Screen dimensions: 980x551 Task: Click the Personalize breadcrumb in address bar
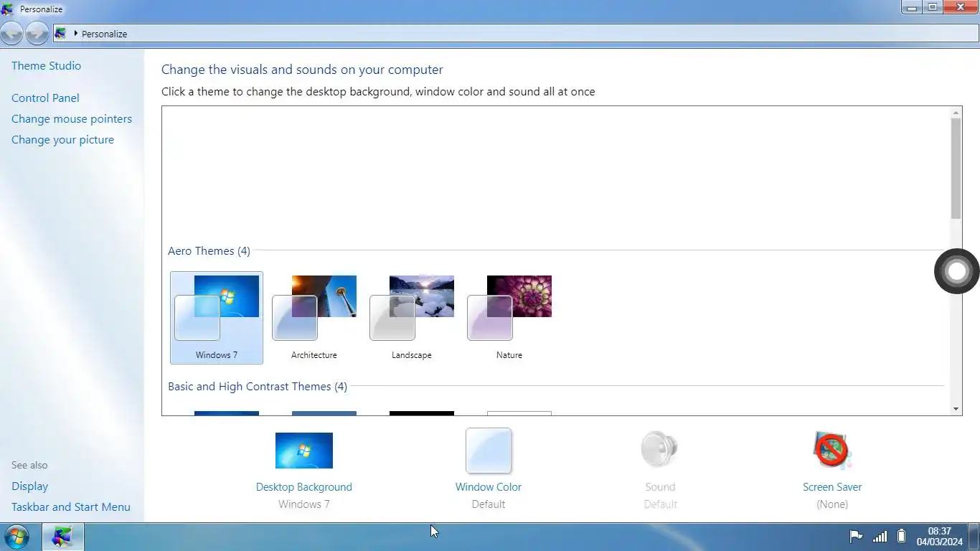tap(104, 34)
